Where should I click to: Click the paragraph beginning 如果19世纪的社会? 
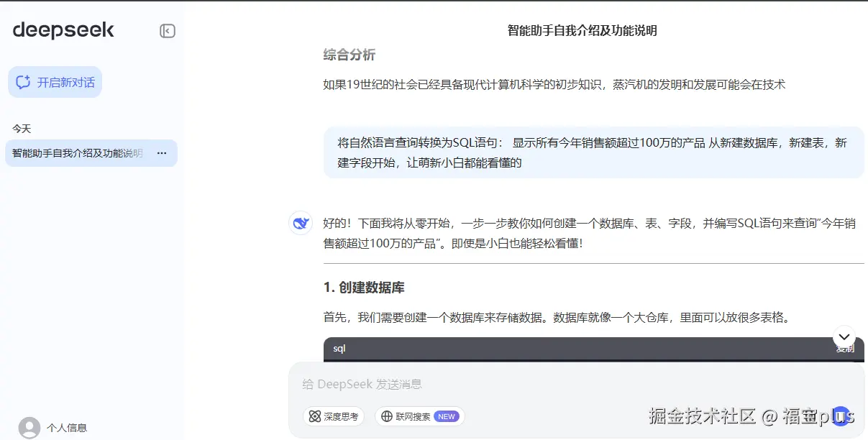554,85
